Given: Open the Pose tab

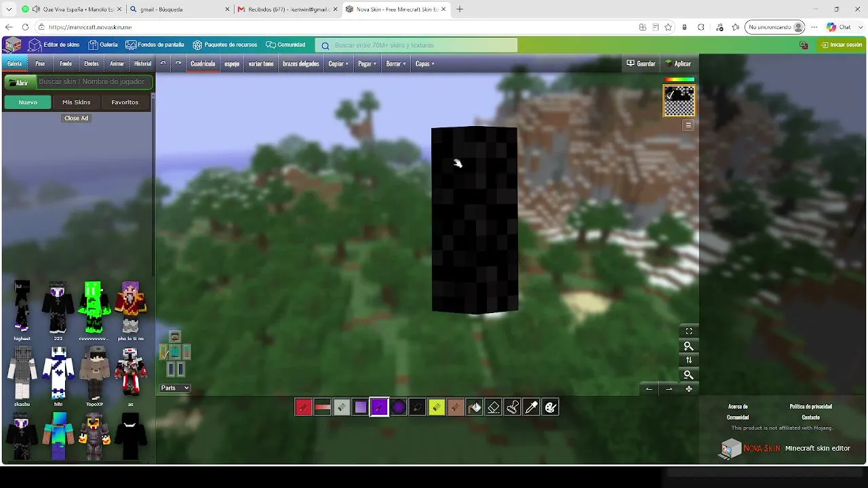Looking at the screenshot, I should (40, 64).
